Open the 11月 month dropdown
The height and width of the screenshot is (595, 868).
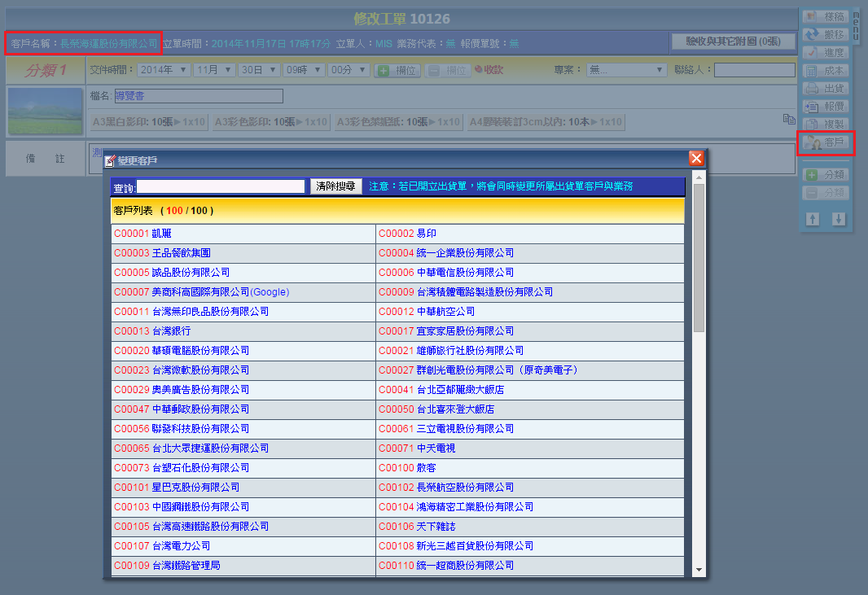coord(214,70)
